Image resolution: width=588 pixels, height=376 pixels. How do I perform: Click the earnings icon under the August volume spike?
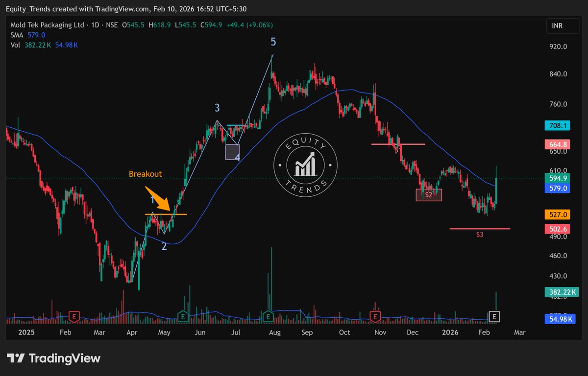click(268, 317)
